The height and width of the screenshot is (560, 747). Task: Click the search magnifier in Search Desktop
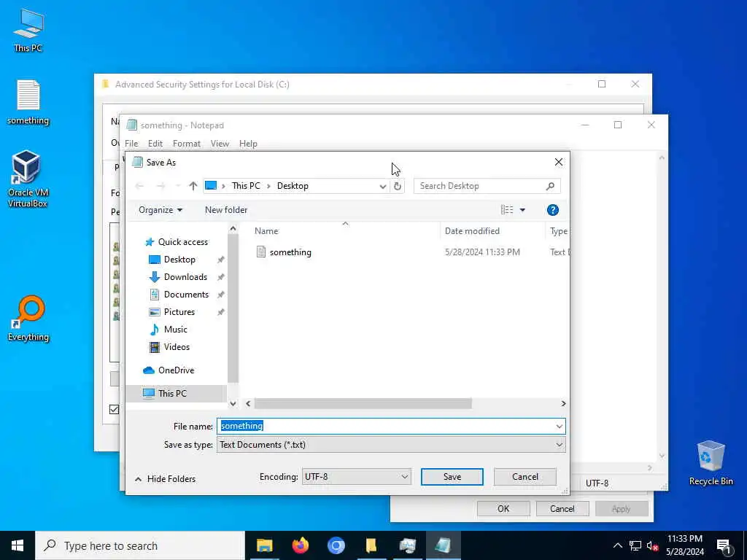pos(550,186)
